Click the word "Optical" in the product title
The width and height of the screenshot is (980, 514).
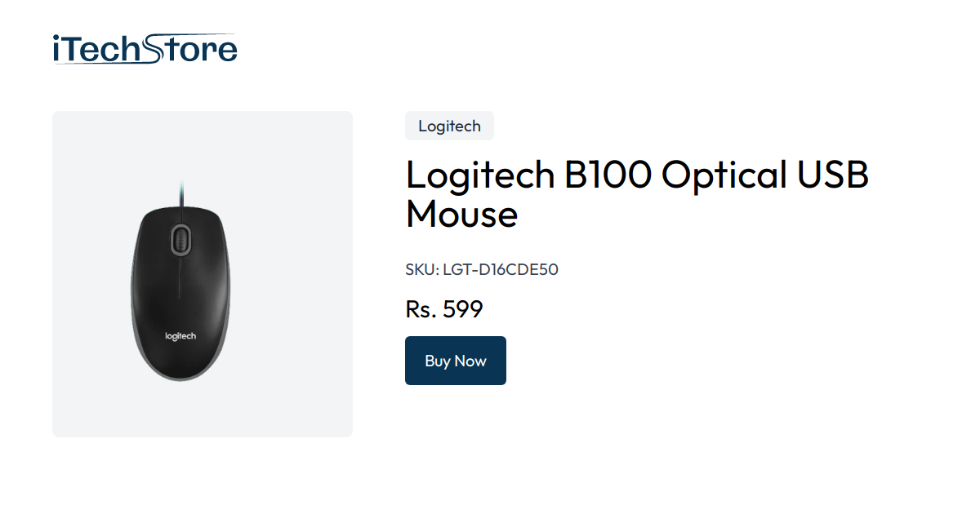click(721, 176)
